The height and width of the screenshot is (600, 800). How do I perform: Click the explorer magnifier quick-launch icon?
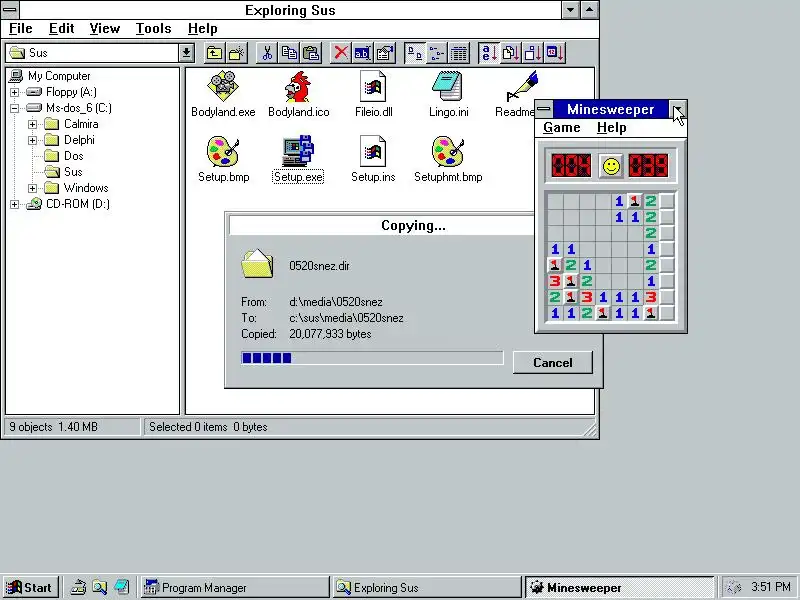tap(99, 588)
